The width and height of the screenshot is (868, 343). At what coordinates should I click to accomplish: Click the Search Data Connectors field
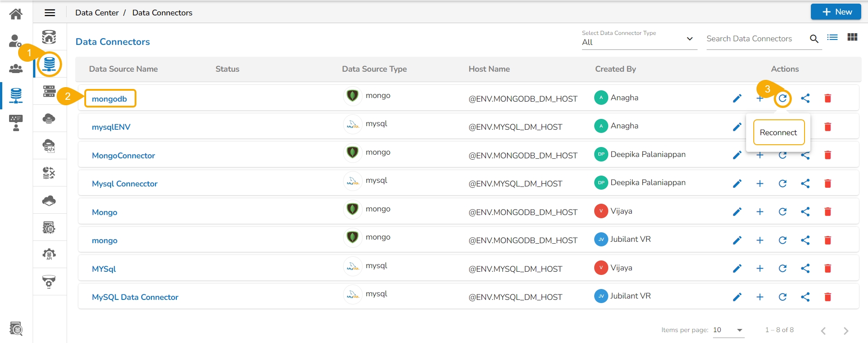(755, 39)
